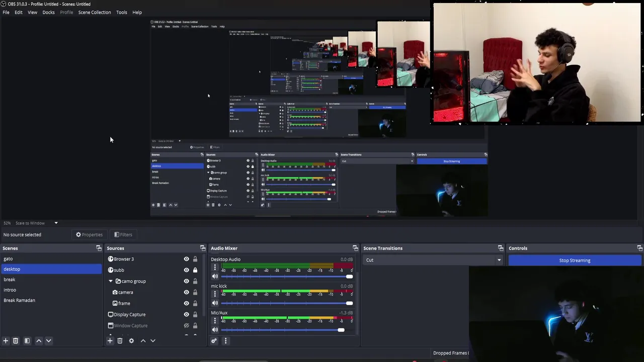644x362 pixels.
Task: Float the Scene Transitions dock panel
Action: pos(501,248)
